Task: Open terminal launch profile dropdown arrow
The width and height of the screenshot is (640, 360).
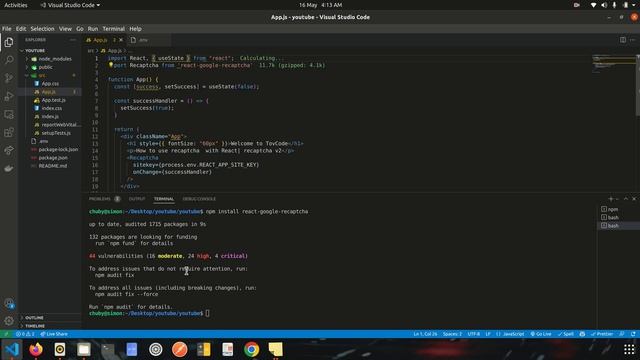Action: (617, 199)
